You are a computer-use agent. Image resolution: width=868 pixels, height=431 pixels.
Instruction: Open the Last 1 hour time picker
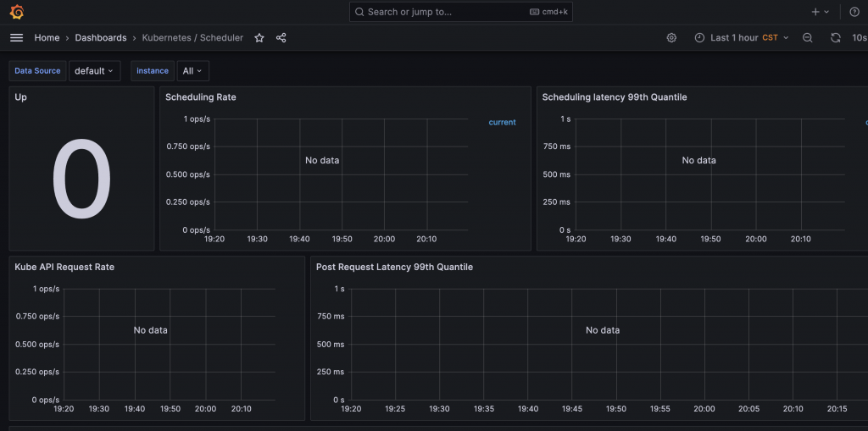click(x=741, y=37)
